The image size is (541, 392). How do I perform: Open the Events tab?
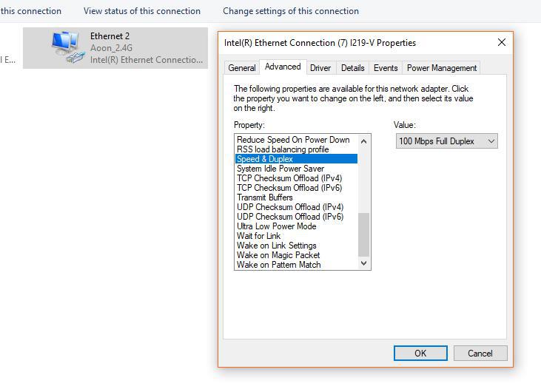pyautogui.click(x=386, y=68)
